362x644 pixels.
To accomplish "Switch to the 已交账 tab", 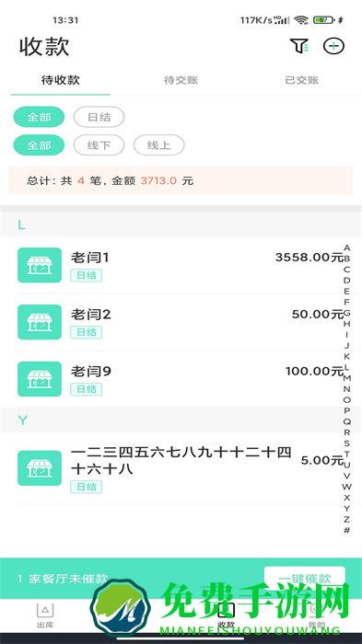I will [x=301, y=80].
